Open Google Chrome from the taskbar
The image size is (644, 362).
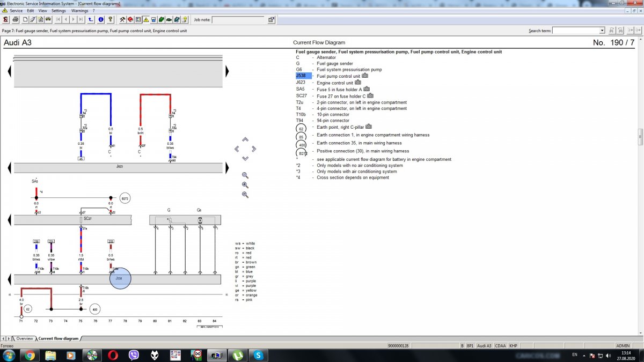pos(30,355)
